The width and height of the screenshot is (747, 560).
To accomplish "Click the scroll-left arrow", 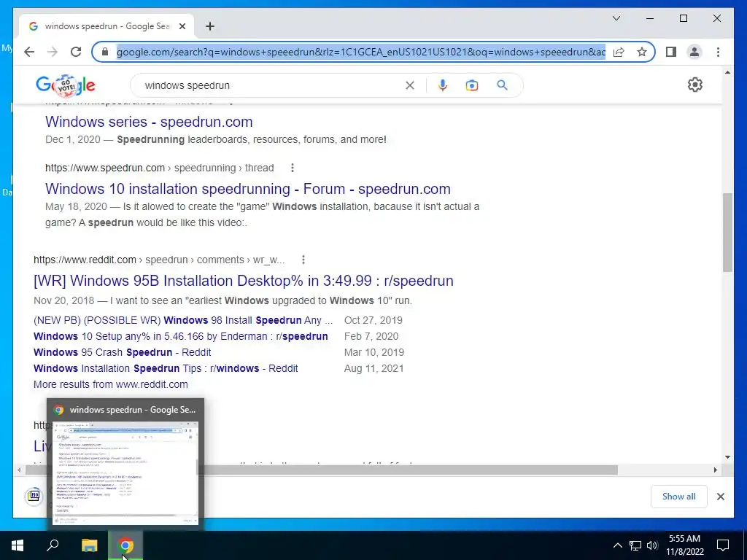I will (x=19, y=470).
